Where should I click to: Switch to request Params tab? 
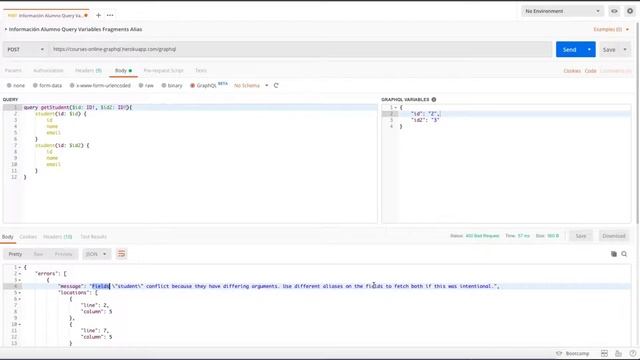[13, 71]
